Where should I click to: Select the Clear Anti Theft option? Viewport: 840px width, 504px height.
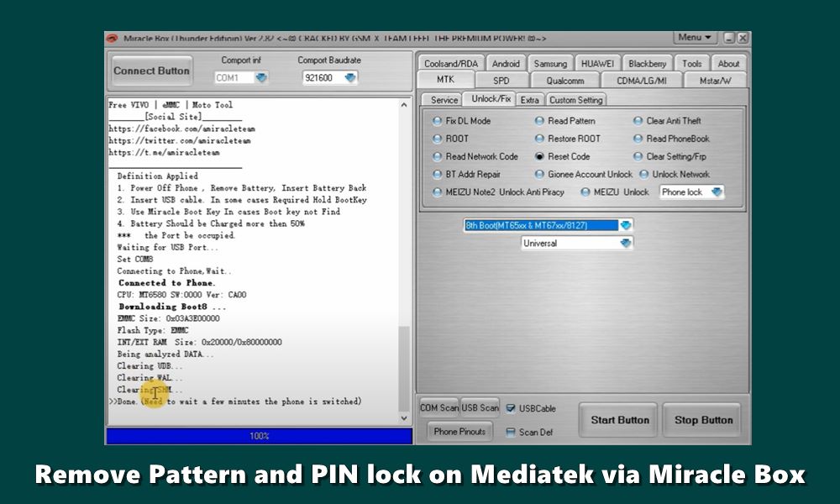(638, 121)
